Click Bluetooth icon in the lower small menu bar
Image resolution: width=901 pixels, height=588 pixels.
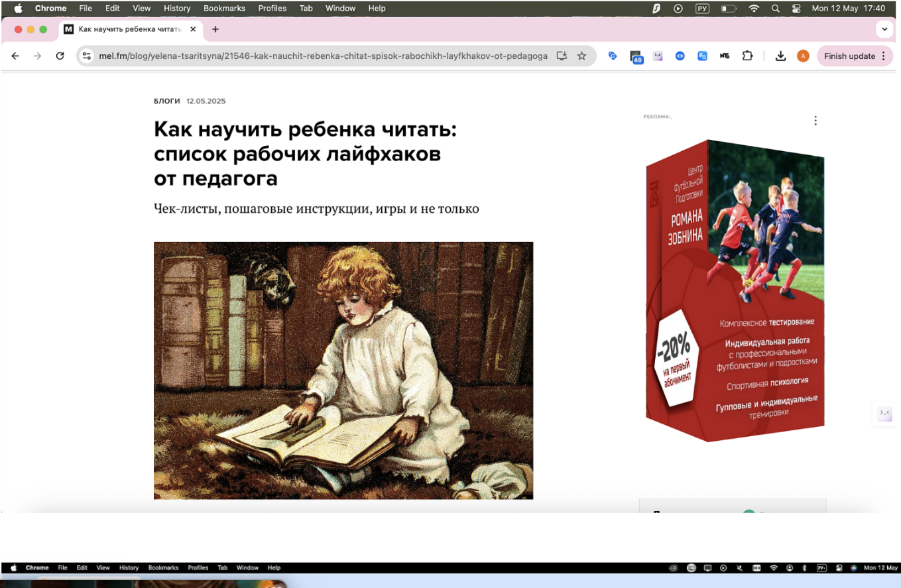coord(804,568)
